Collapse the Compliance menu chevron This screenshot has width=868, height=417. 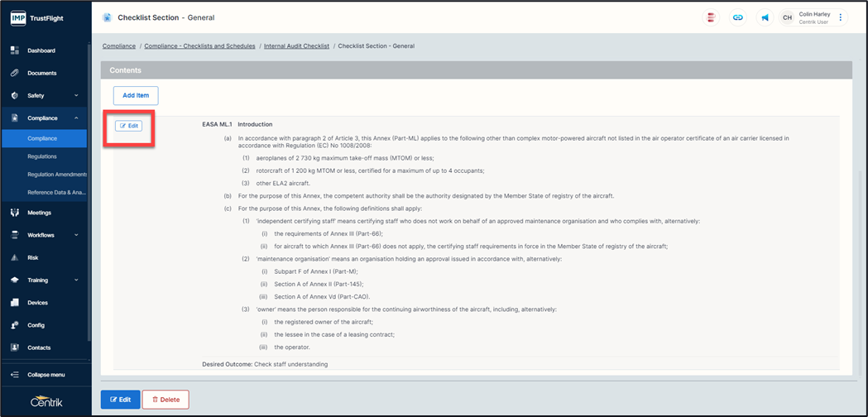click(x=76, y=118)
